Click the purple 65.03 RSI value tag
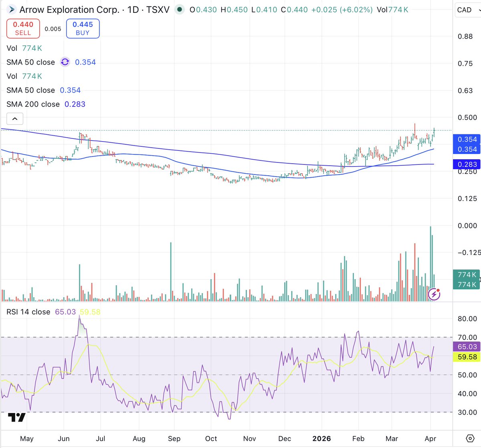 point(466,346)
